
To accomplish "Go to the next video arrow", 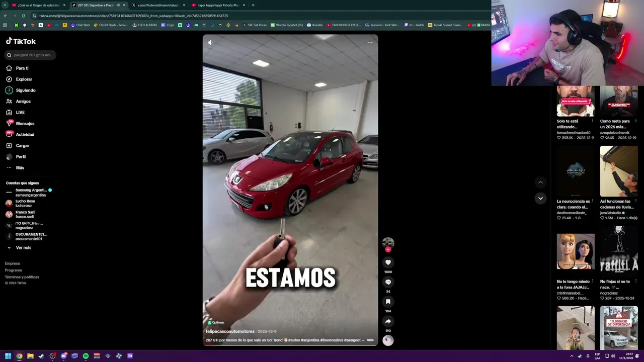I will pyautogui.click(x=540, y=198).
